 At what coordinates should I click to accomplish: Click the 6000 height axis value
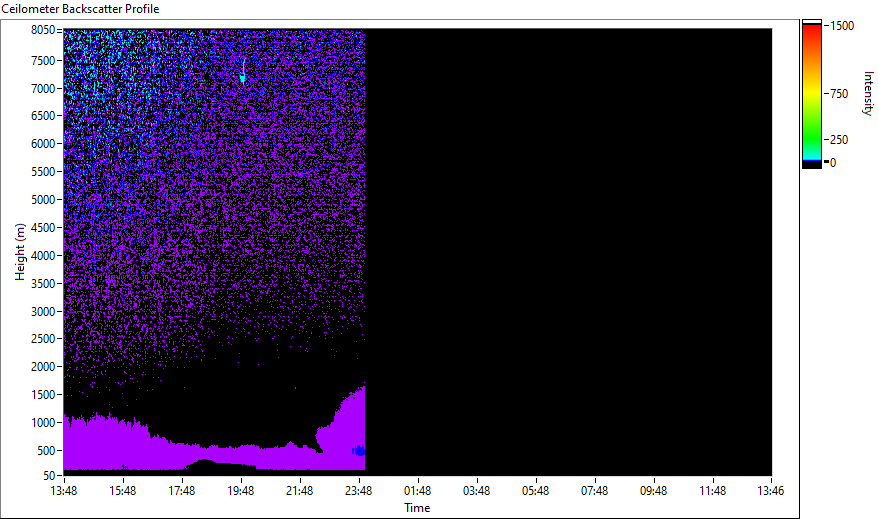click(x=43, y=144)
